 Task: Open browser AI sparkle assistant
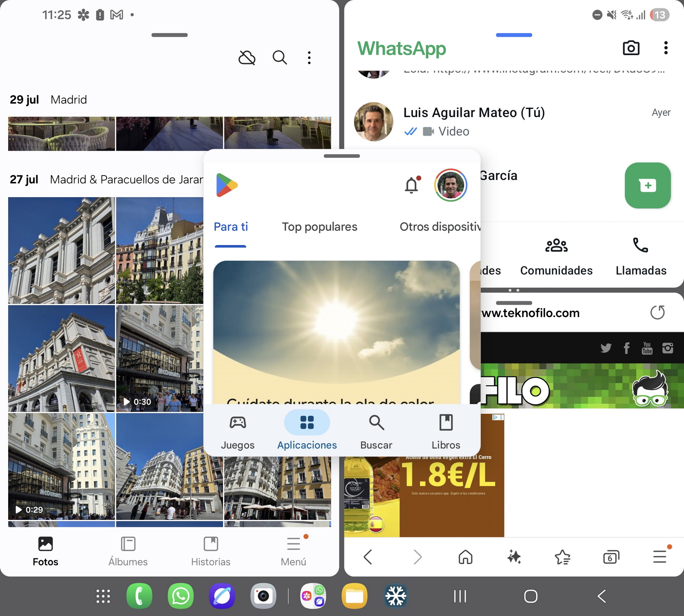(514, 557)
